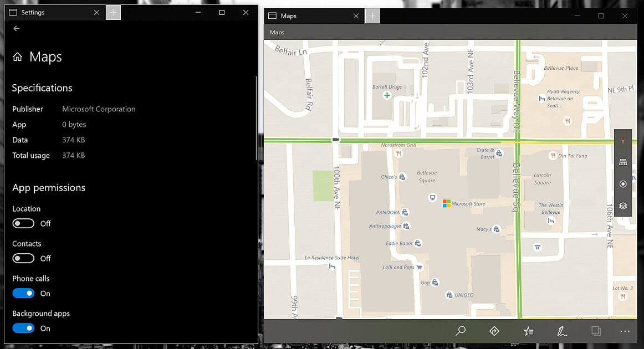Click the compass north indicator on map
Screen dimensions: 644x349
pyautogui.click(x=623, y=140)
